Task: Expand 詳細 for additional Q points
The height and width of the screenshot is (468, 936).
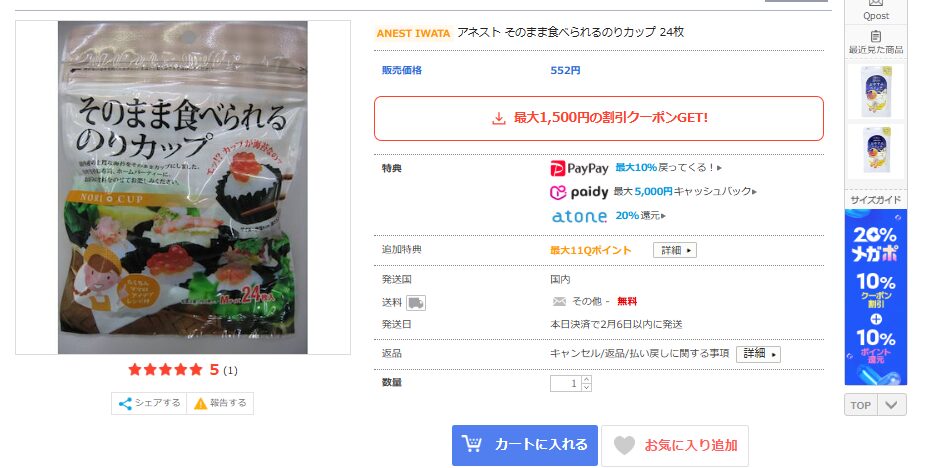Action: (x=675, y=251)
